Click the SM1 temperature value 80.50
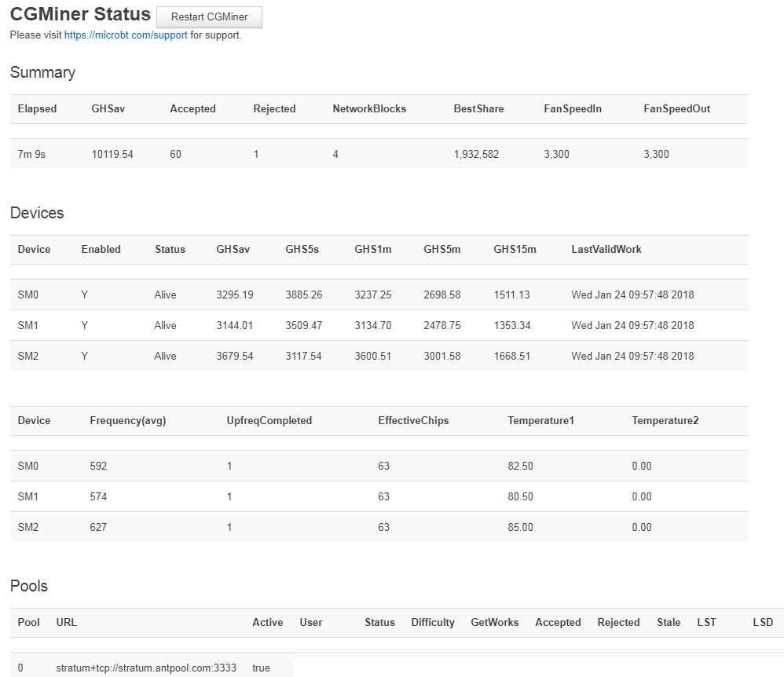 click(520, 496)
